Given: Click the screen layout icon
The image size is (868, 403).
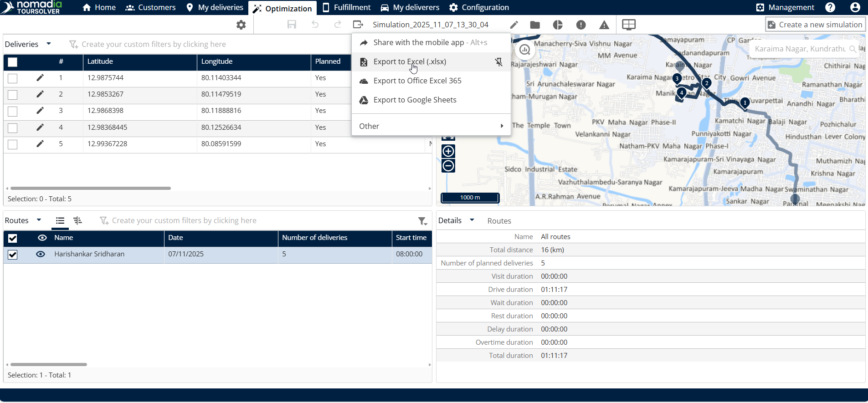Looking at the screenshot, I should (629, 25).
